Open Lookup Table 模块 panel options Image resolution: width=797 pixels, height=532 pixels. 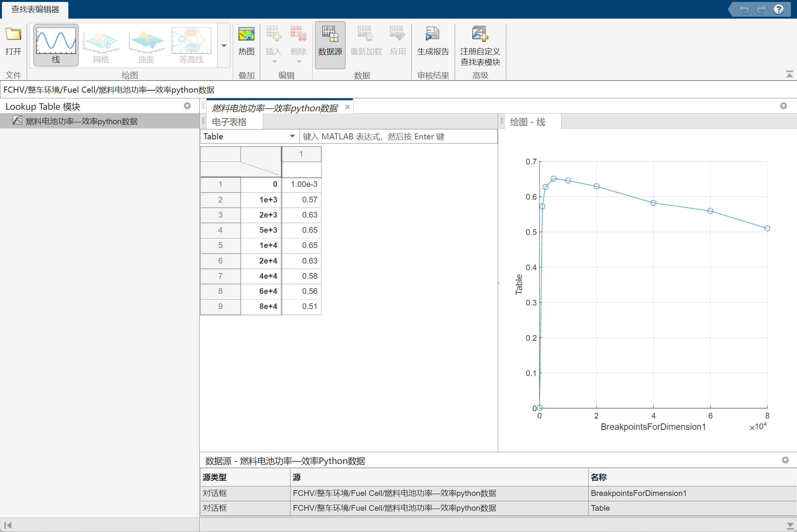187,106
